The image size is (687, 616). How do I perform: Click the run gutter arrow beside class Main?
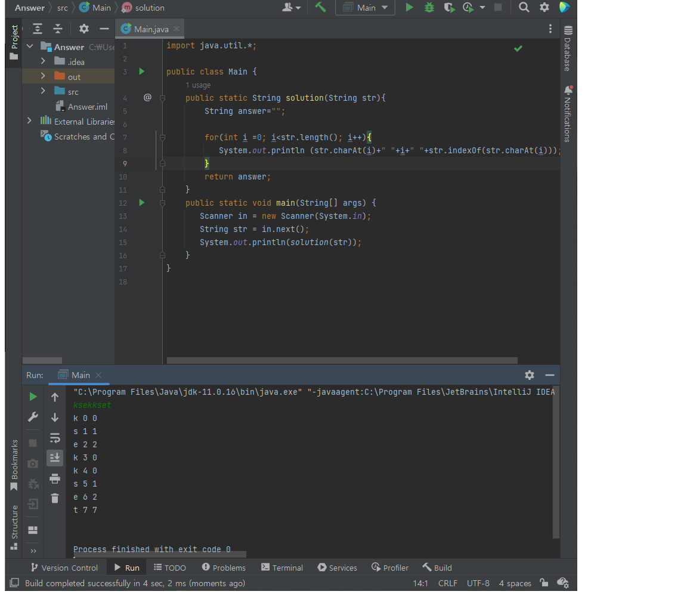pyautogui.click(x=141, y=72)
